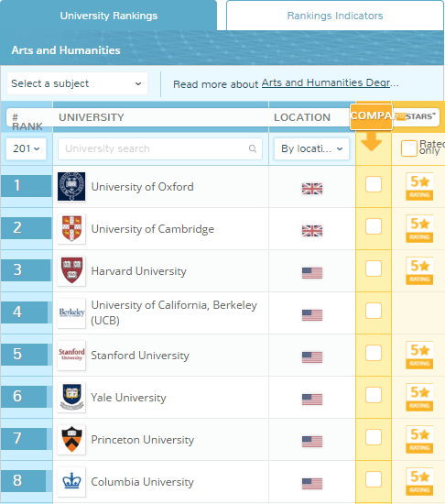Click the US flag in Yale's row

(312, 400)
